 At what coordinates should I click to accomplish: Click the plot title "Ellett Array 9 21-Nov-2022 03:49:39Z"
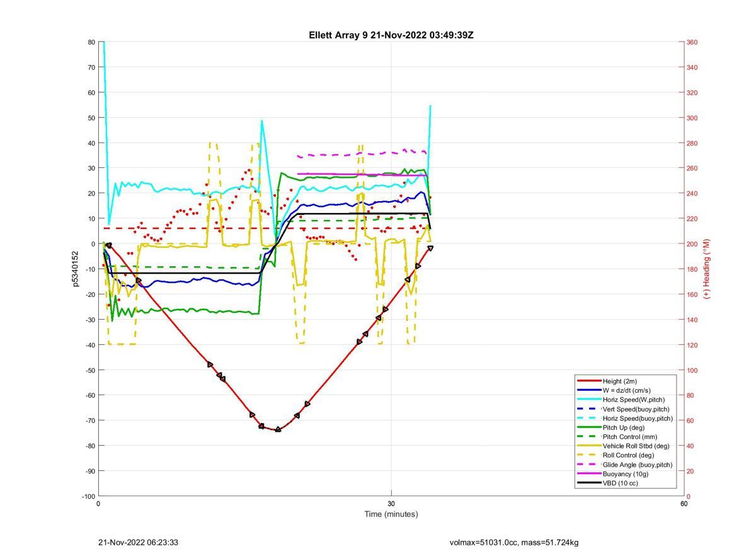391,35
